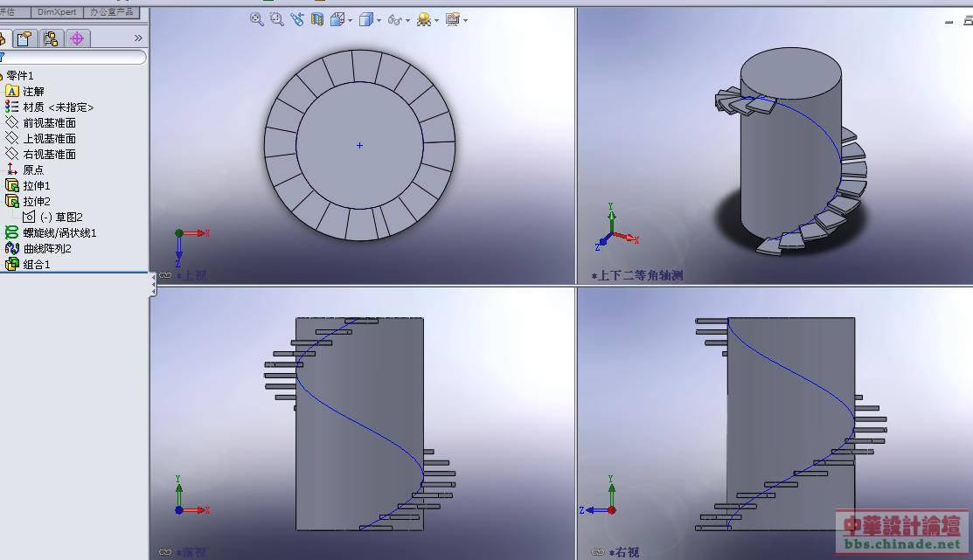The height and width of the screenshot is (560, 973).
Task: Click the View Orientation cube icon
Action: point(337,19)
